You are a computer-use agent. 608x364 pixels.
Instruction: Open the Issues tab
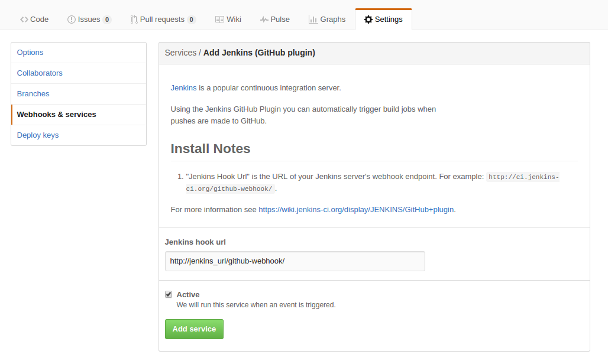coord(89,19)
